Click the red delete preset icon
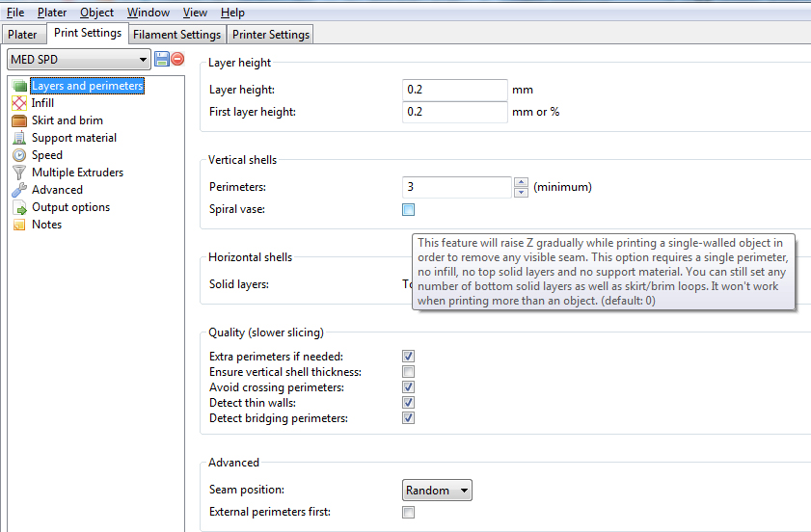The width and height of the screenshot is (811, 532). (177, 59)
